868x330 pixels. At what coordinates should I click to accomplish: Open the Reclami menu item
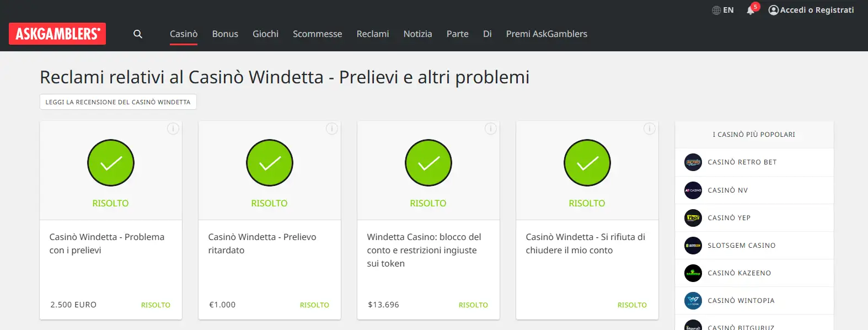coord(373,34)
